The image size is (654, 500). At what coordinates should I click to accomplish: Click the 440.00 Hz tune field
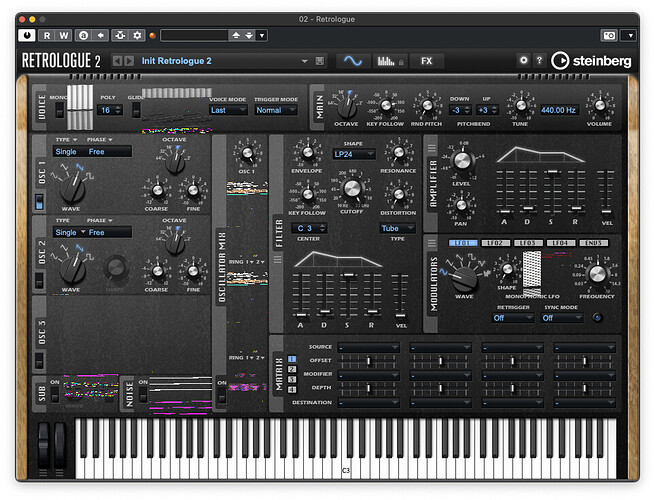point(558,110)
